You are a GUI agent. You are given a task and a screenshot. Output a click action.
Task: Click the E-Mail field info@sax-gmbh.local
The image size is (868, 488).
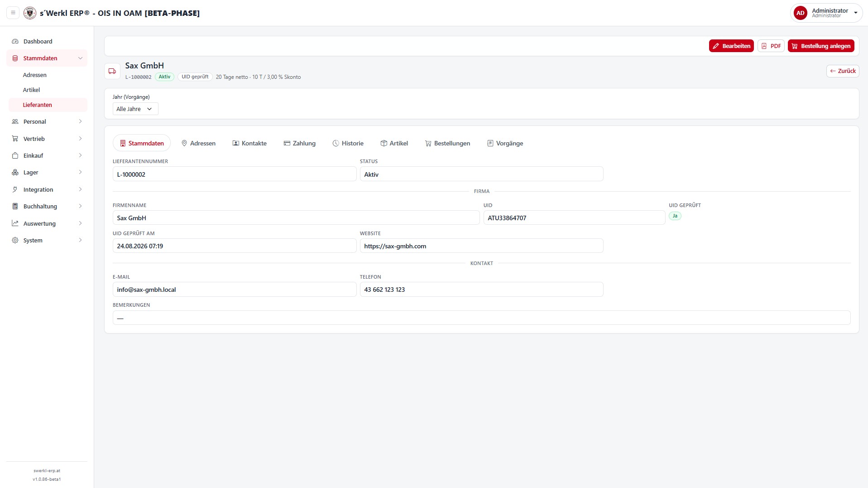[235, 290]
